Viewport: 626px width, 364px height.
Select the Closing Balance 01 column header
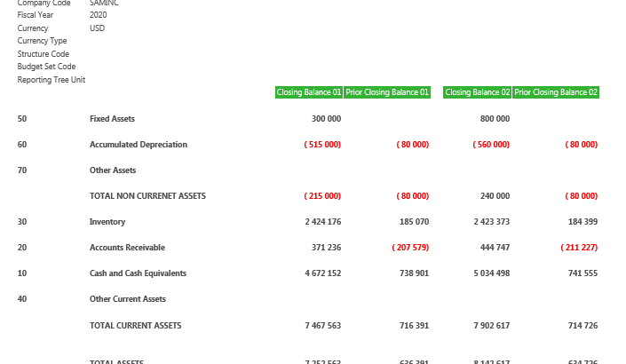pos(309,92)
